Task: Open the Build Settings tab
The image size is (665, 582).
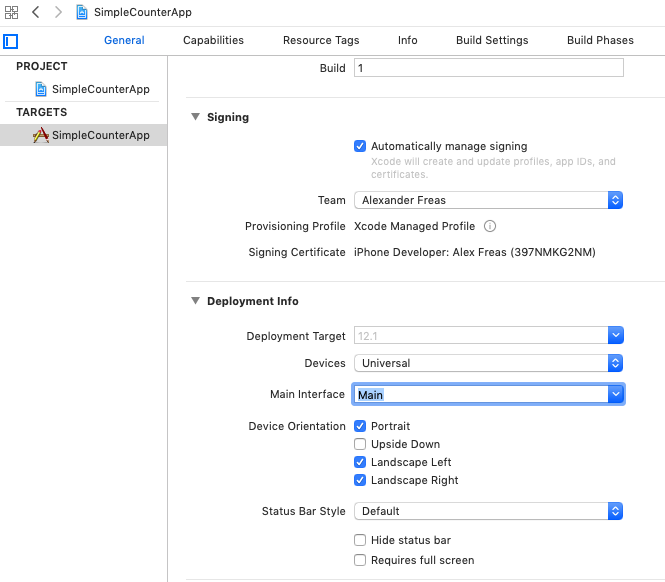Action: point(492,40)
